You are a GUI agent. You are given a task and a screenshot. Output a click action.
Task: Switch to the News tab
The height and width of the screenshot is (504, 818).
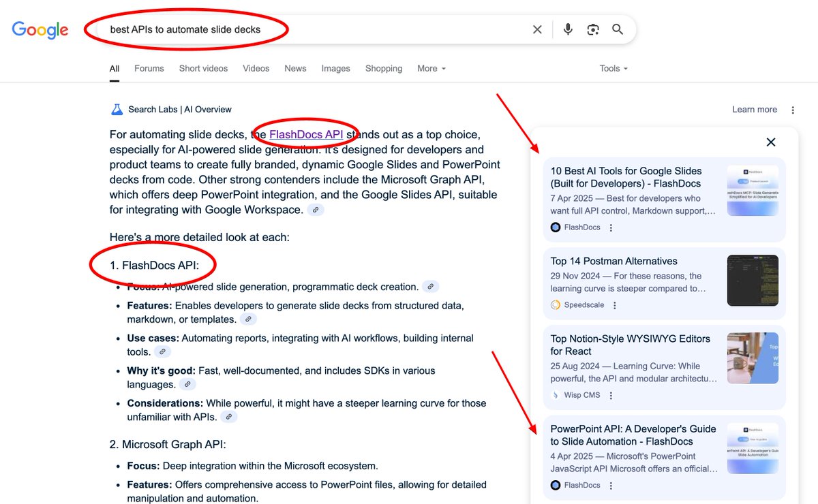[295, 69]
